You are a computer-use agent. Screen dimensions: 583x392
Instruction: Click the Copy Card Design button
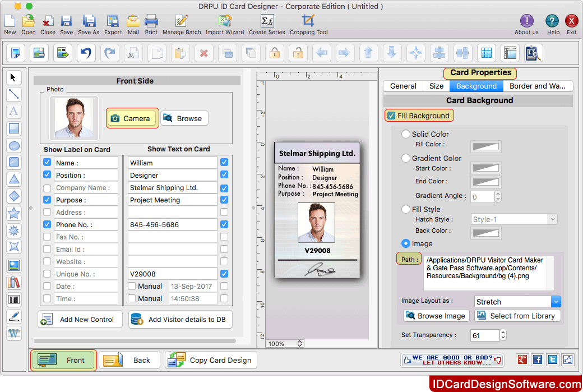point(211,360)
